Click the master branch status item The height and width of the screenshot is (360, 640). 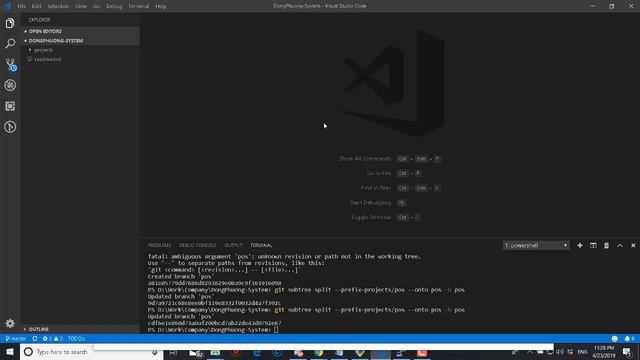tap(16, 338)
